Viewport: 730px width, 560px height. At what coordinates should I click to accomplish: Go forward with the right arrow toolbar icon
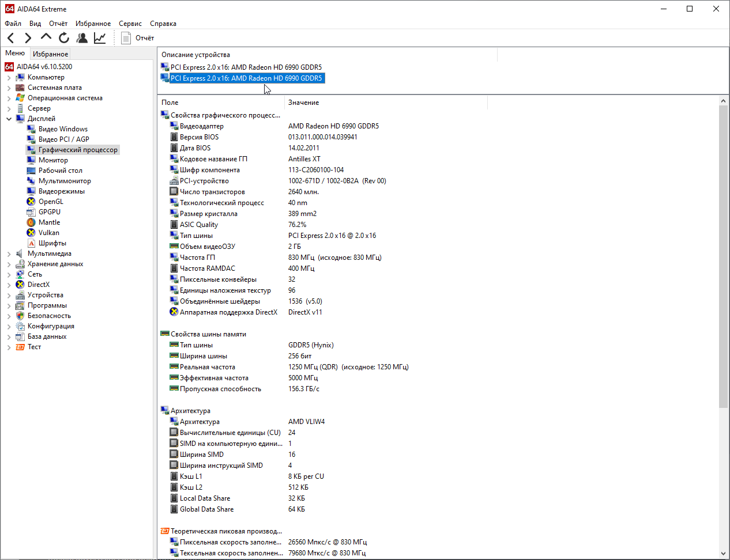pyautogui.click(x=28, y=38)
